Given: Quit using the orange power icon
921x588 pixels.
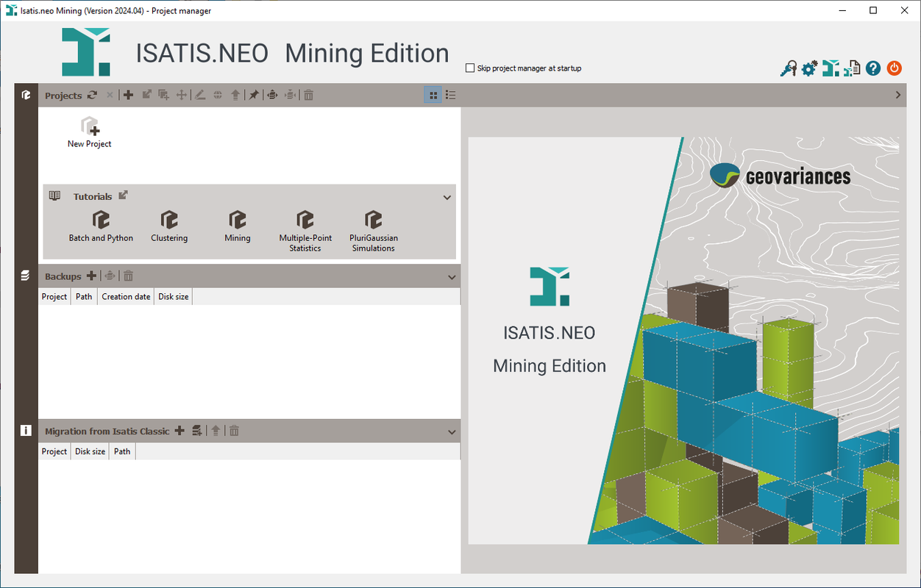Looking at the screenshot, I should [894, 68].
